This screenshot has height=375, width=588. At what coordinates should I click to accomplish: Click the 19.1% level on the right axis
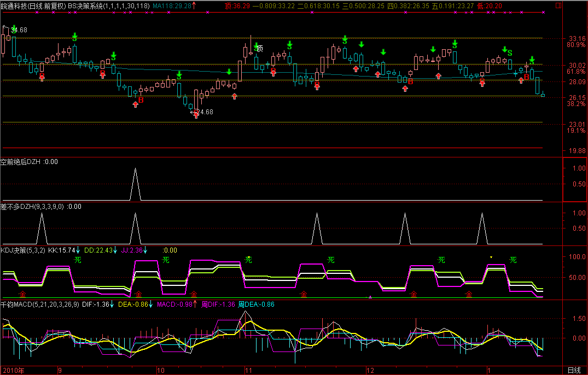click(576, 131)
